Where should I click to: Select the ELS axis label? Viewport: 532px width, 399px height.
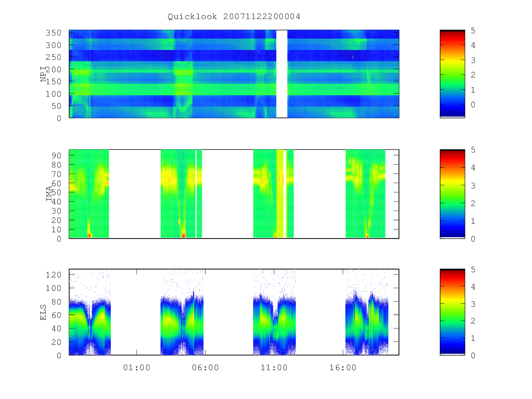(44, 312)
